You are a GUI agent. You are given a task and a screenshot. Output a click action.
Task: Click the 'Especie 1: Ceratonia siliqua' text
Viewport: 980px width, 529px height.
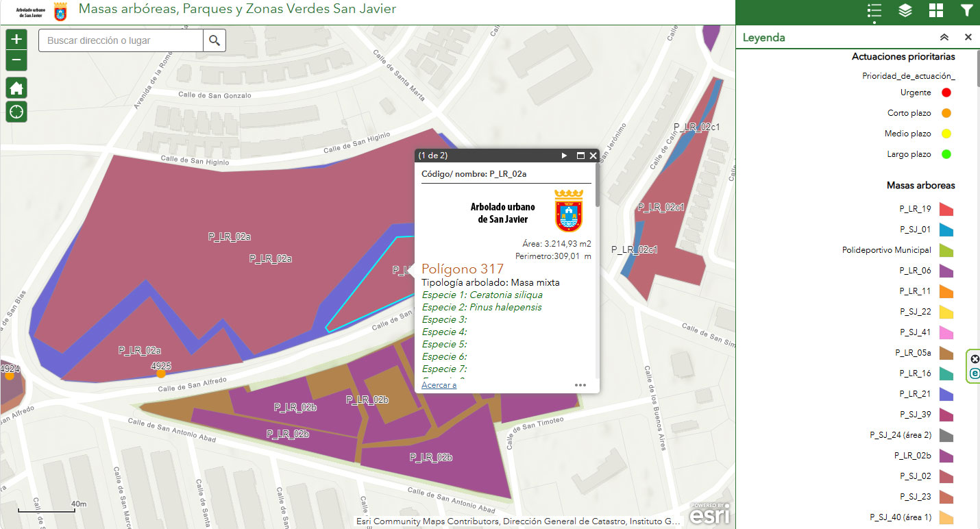(482, 295)
